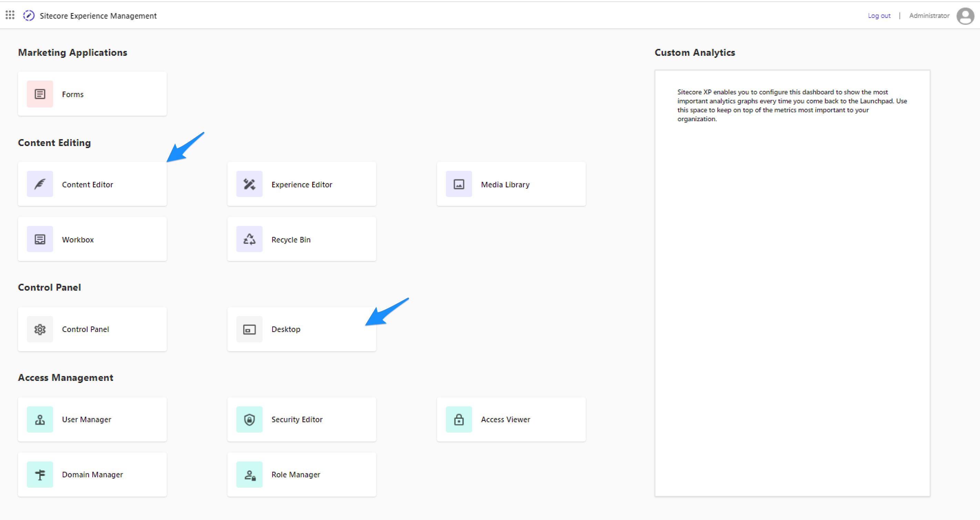Click the Content Editing heading
The height and width of the screenshot is (520, 980).
click(x=54, y=143)
